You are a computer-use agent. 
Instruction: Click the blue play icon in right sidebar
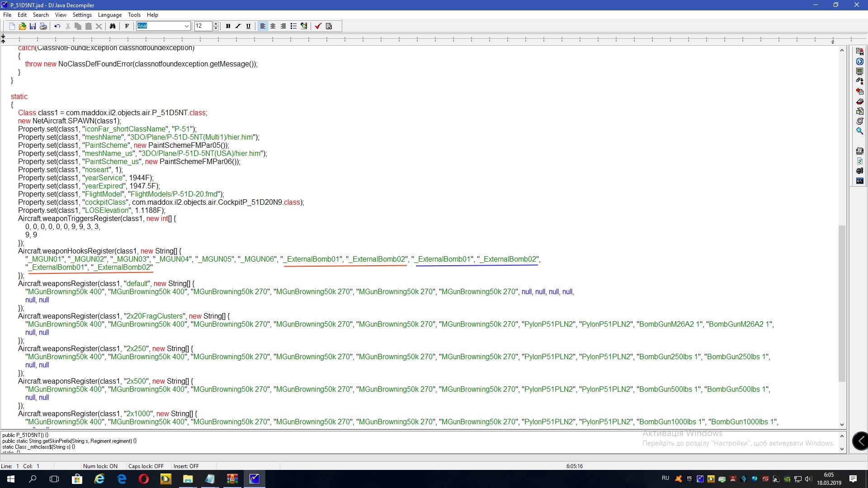(859, 61)
